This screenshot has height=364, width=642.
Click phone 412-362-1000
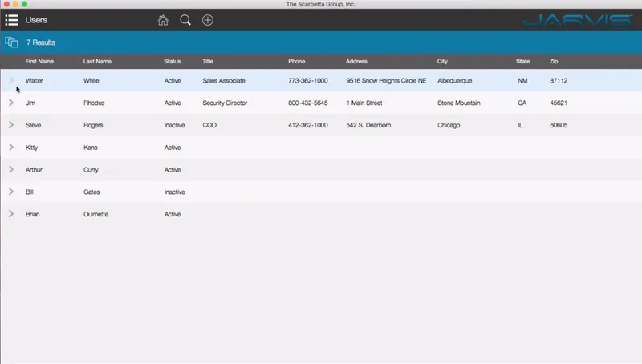[308, 125]
